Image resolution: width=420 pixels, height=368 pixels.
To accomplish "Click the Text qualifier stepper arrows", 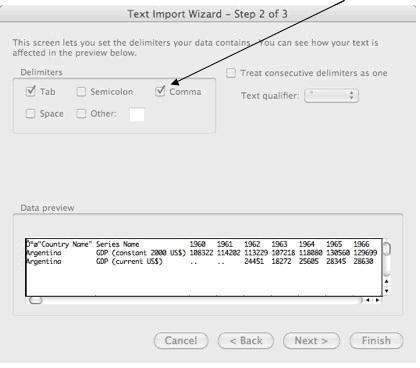I will 351,96.
